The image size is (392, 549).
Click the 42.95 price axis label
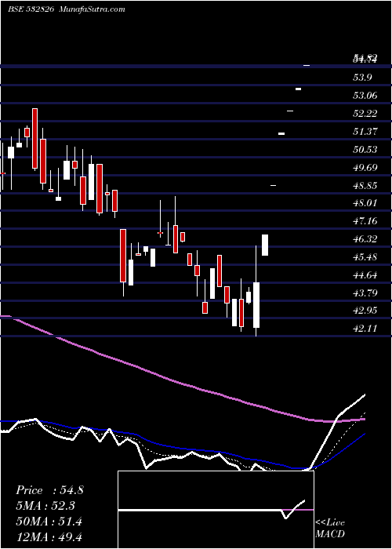365,311
